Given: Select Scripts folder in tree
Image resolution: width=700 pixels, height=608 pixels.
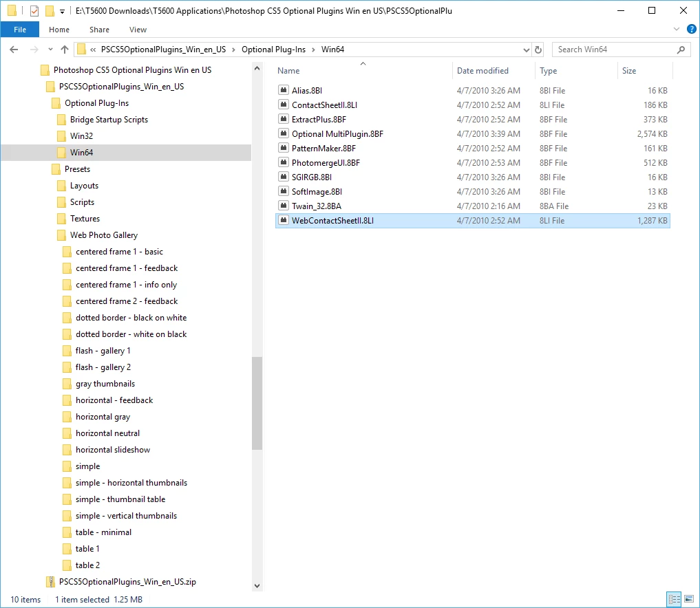Looking at the screenshot, I should [x=82, y=202].
